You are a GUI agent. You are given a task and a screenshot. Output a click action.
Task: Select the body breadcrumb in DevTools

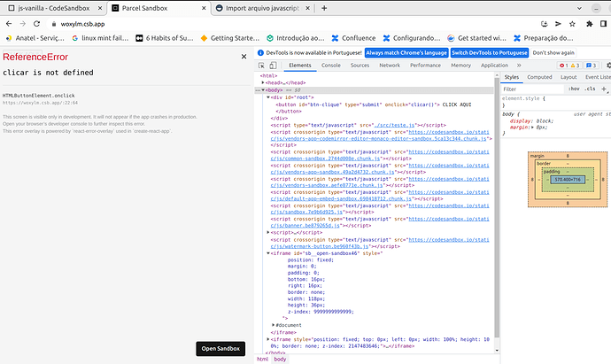pyautogui.click(x=280, y=359)
